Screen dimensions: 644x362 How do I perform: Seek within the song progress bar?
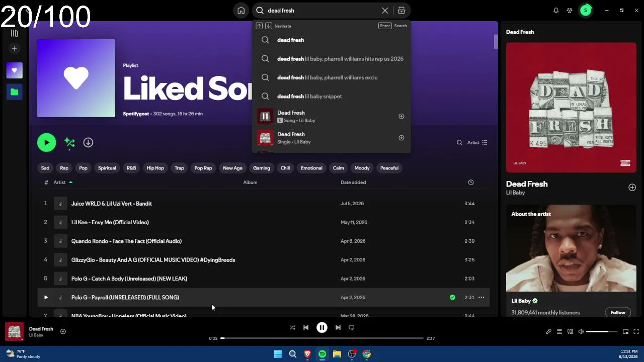pyautogui.click(x=322, y=338)
